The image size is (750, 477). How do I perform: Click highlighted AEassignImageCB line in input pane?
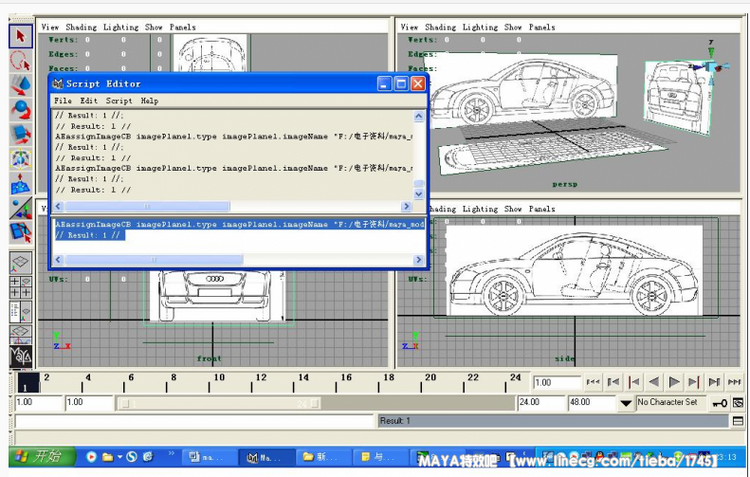click(240, 224)
